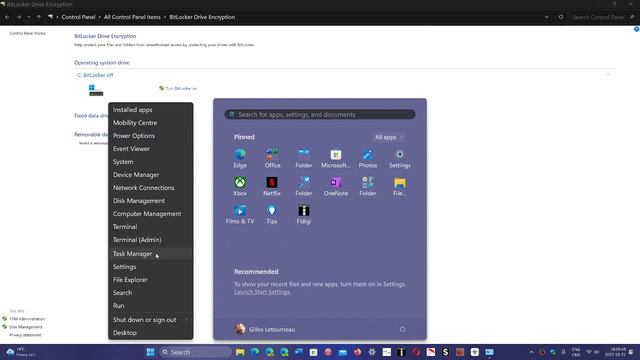Click the Search Control Panel field
Viewport: 640px width, 360px height.
coord(602,17)
